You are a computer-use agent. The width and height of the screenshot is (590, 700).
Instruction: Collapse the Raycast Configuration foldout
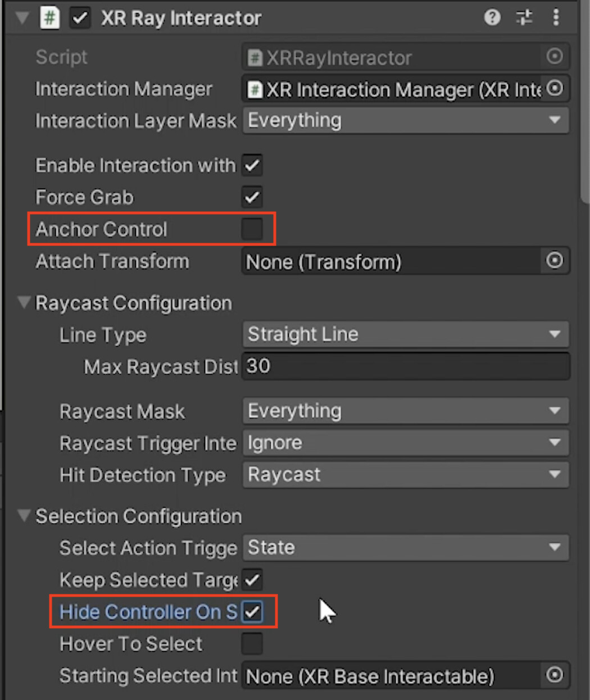click(24, 302)
